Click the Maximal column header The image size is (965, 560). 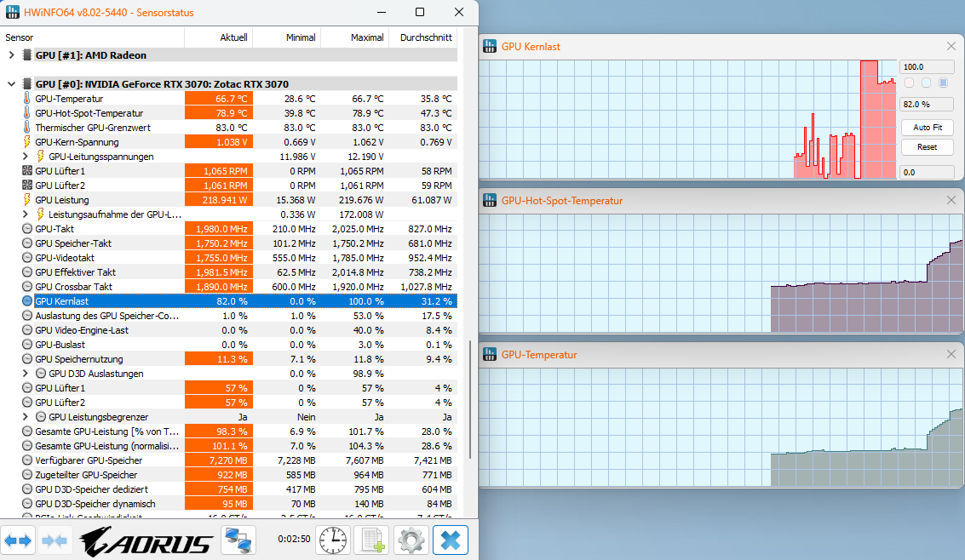click(x=355, y=37)
